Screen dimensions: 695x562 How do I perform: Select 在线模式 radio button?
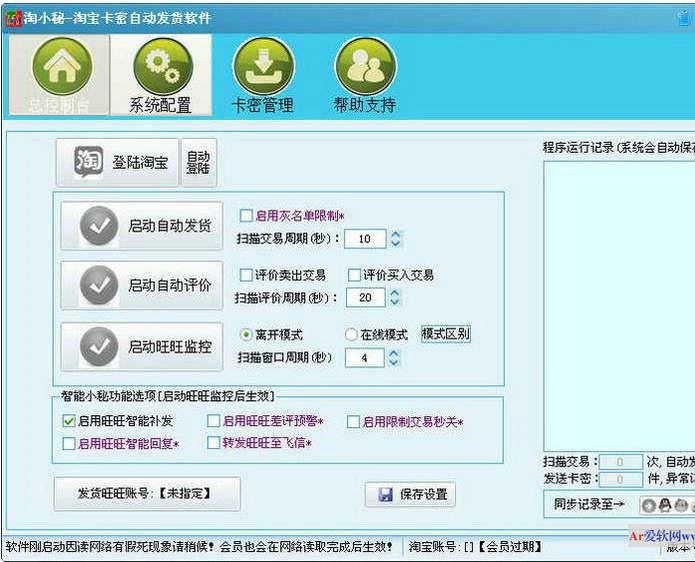pyautogui.click(x=351, y=335)
